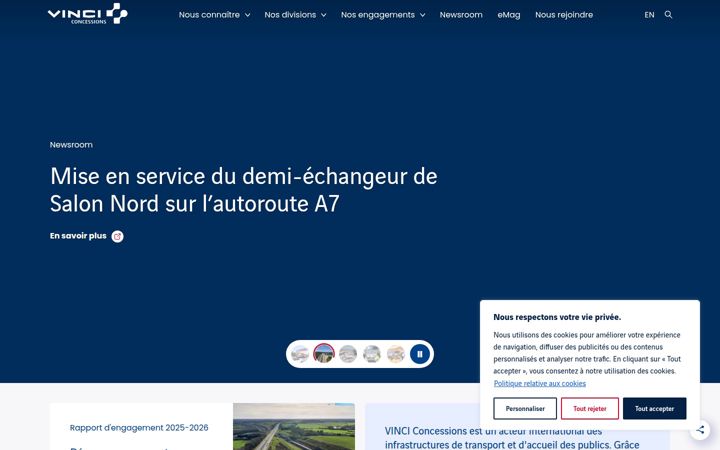This screenshot has height=450, width=720.
Task: Click the Tout rejeter button
Action: [x=590, y=409]
